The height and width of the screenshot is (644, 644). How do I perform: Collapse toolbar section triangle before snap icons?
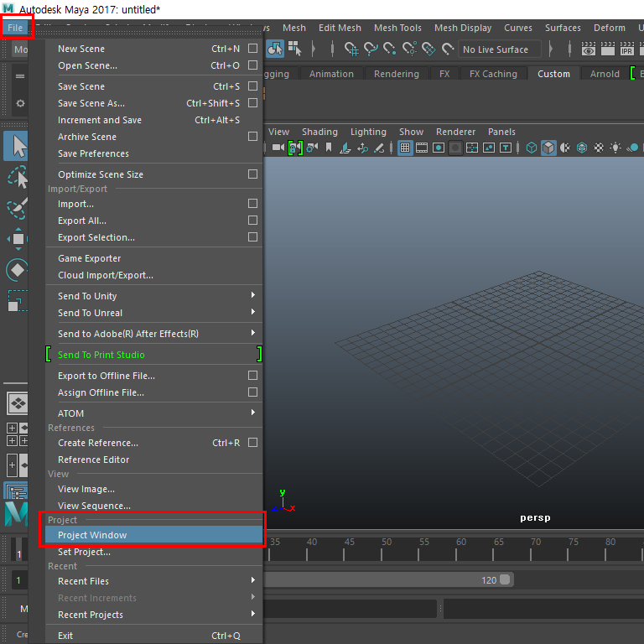[x=314, y=49]
